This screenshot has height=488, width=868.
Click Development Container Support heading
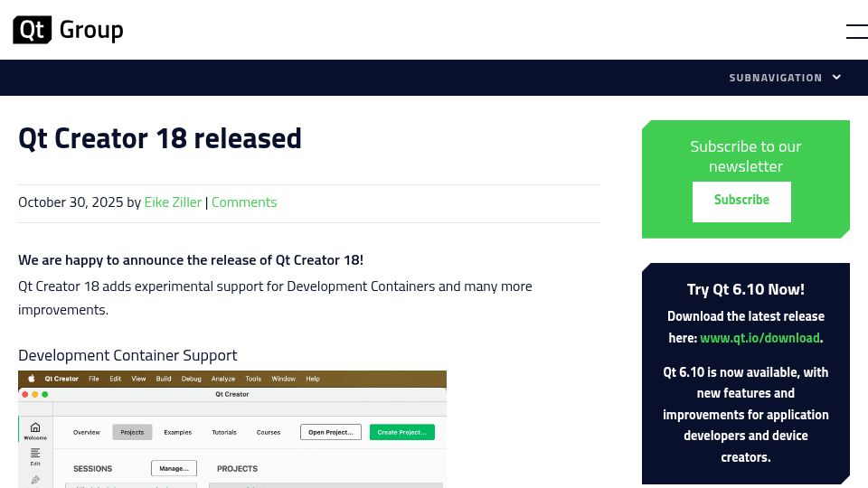pyautogui.click(x=127, y=355)
